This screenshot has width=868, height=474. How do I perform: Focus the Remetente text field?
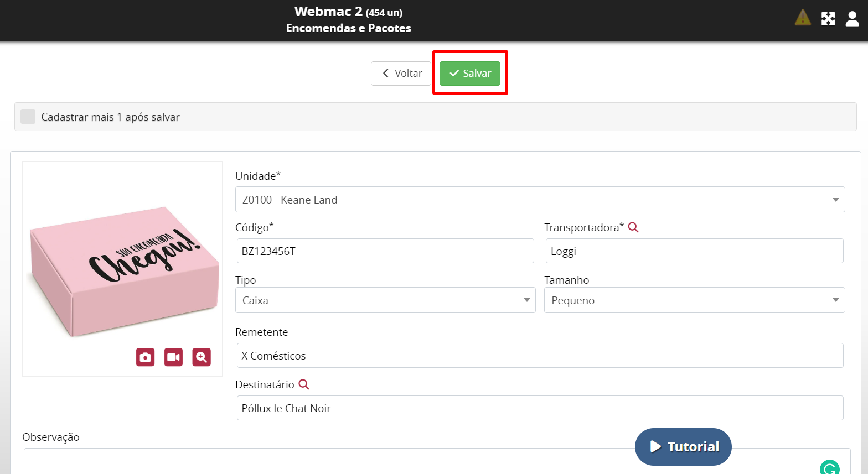(540, 356)
